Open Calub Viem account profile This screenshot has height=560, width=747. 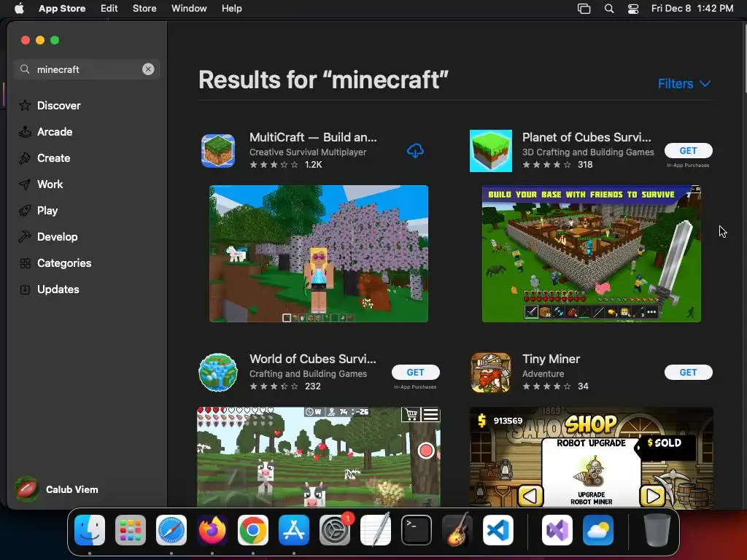tap(57, 489)
